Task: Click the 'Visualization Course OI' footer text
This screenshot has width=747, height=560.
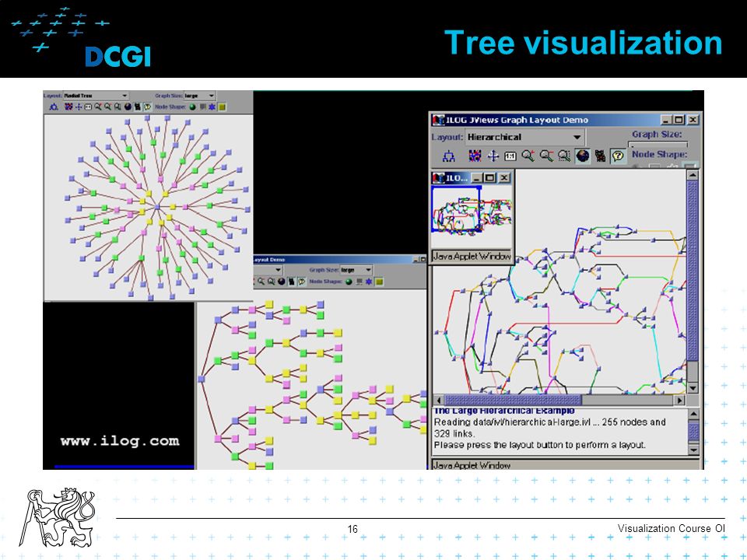Action: point(671,528)
